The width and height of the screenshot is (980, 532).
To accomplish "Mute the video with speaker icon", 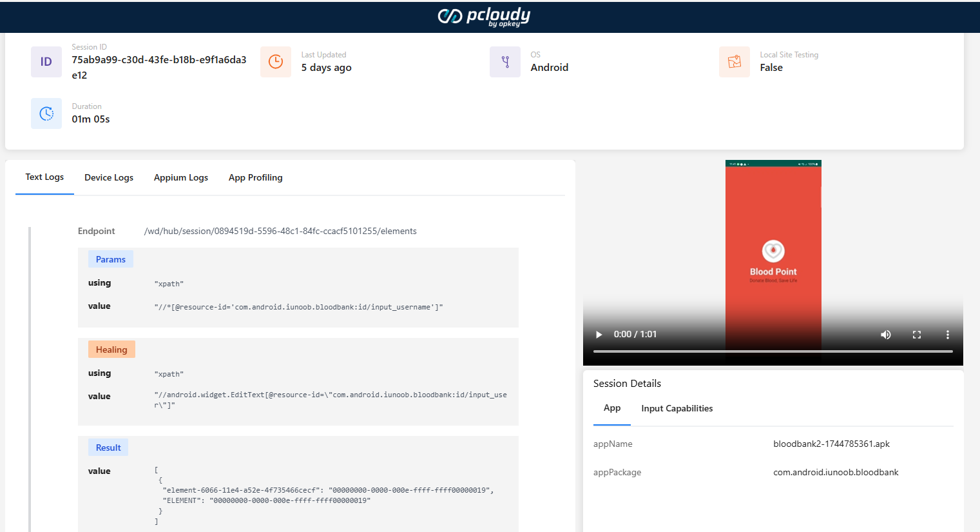I will tap(886, 335).
